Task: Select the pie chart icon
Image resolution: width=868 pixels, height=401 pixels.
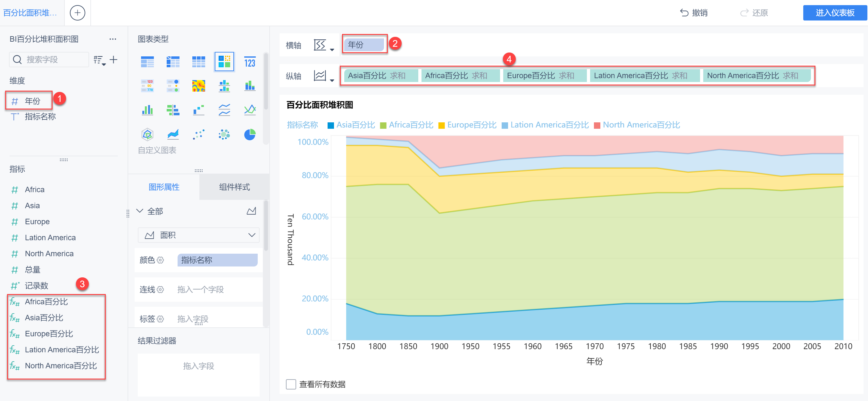Action: (250, 134)
